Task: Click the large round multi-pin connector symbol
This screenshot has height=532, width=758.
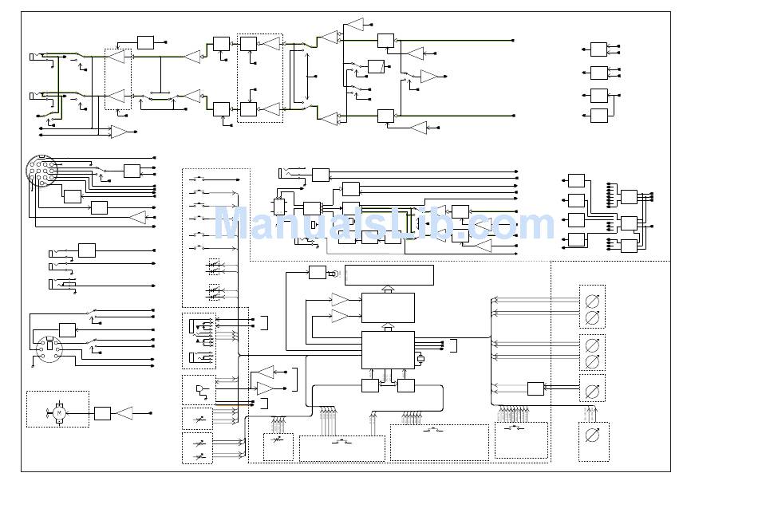Action: point(41,171)
